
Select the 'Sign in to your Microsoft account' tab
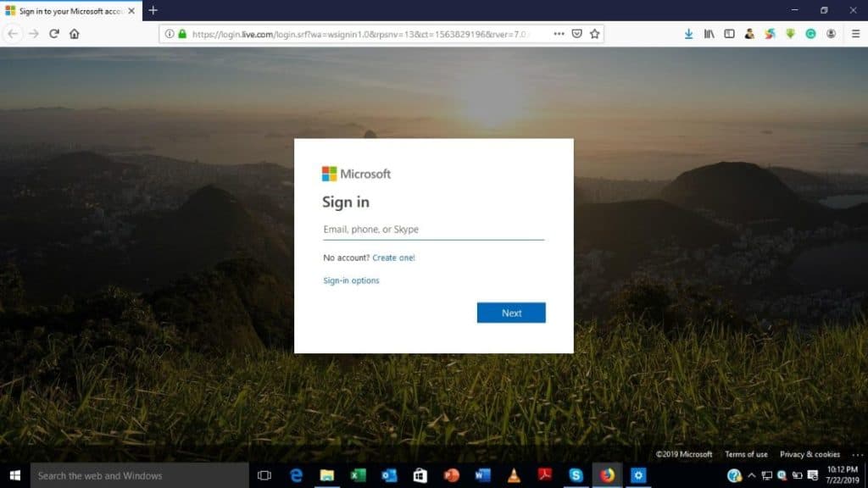(x=71, y=10)
